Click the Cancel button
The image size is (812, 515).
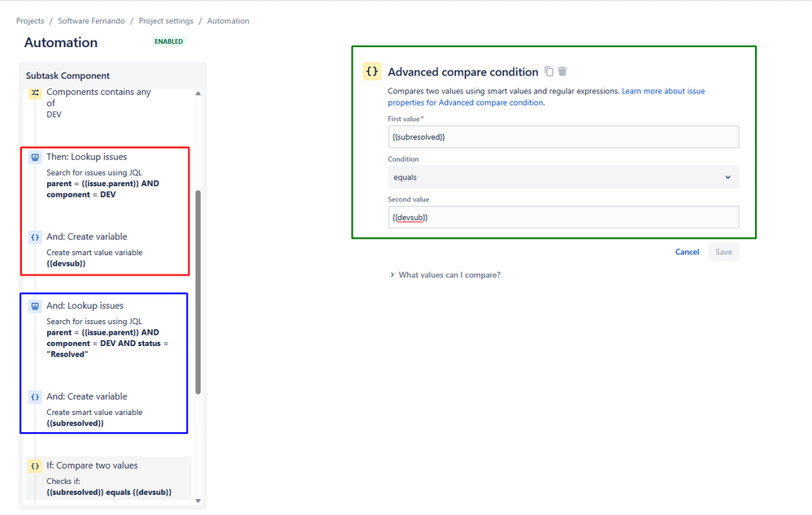point(687,252)
